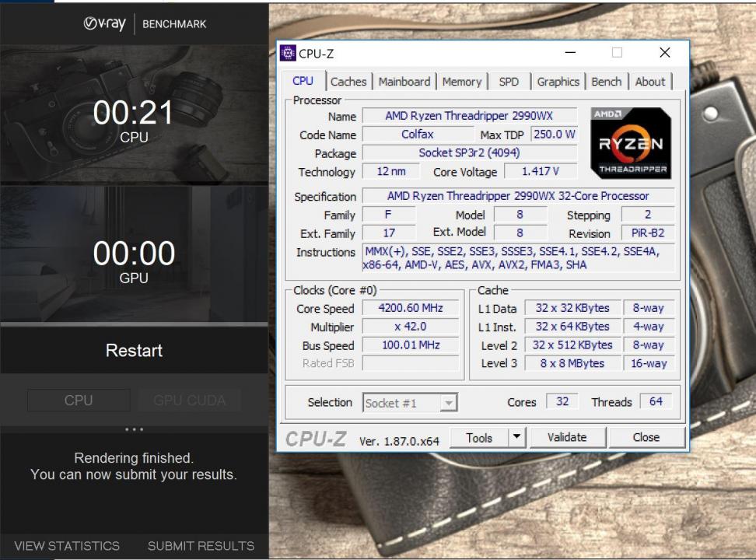Click the Ext. Family value 17
Screen dimensions: 756x560
(389, 233)
